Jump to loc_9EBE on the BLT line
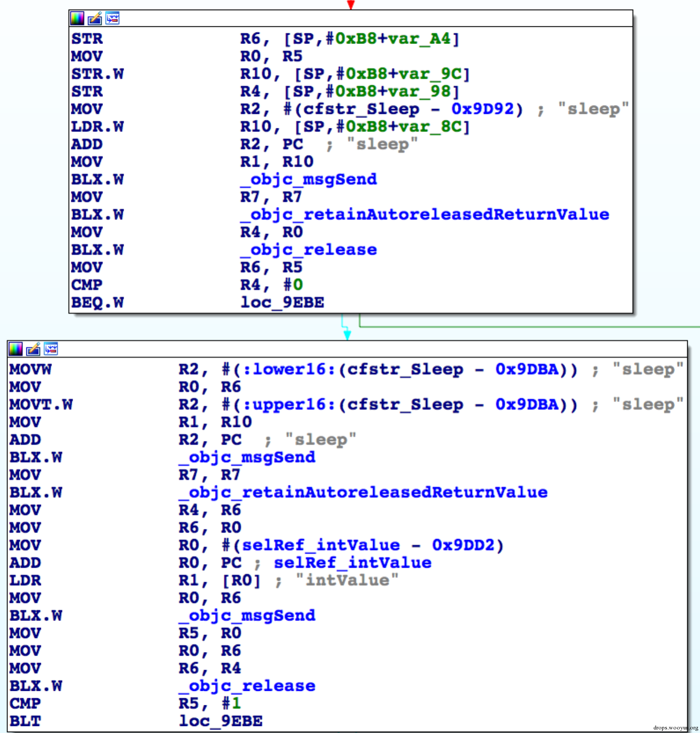700x733 pixels. point(221,721)
